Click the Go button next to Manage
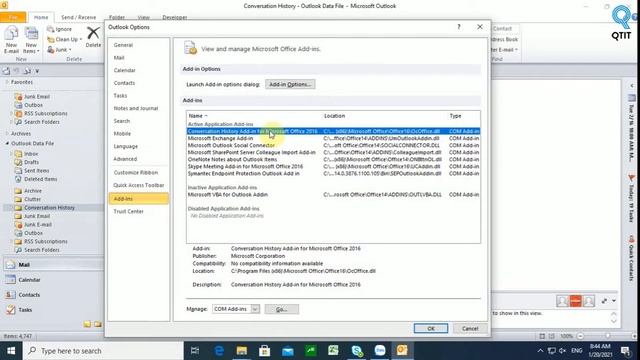Image resolution: width=640 pixels, height=360 pixels. pyautogui.click(x=282, y=309)
